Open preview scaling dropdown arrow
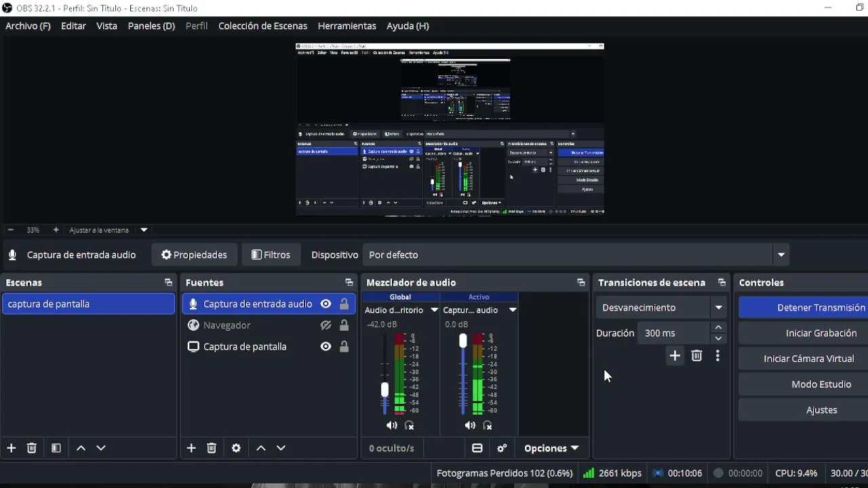This screenshot has height=488, width=868. [x=144, y=230]
